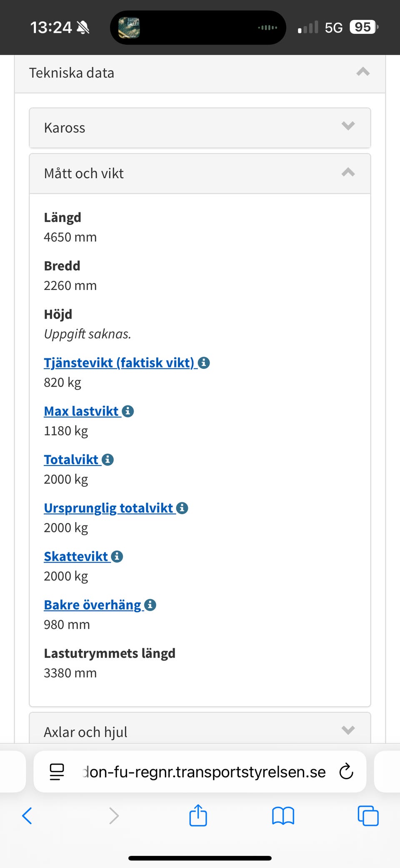400x868 pixels.
Task: Click the Totalvikt info icon
Action: [108, 460]
